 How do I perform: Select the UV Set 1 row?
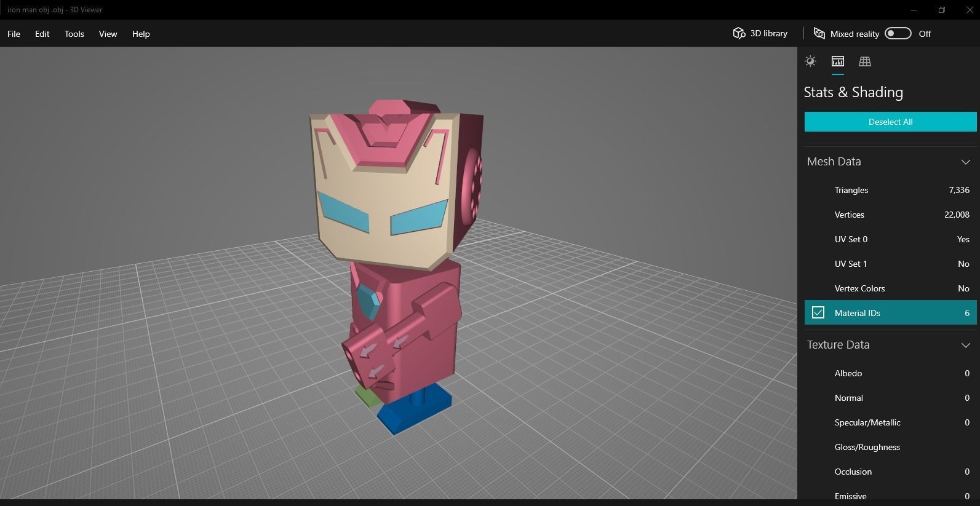(890, 264)
